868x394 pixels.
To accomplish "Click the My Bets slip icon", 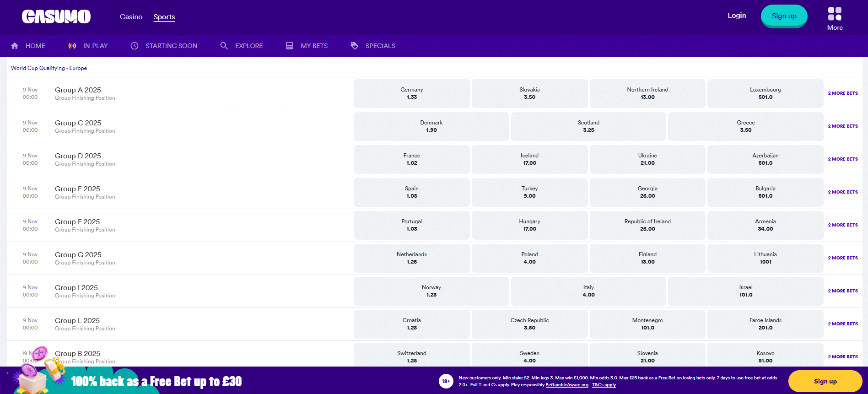I will [x=290, y=46].
